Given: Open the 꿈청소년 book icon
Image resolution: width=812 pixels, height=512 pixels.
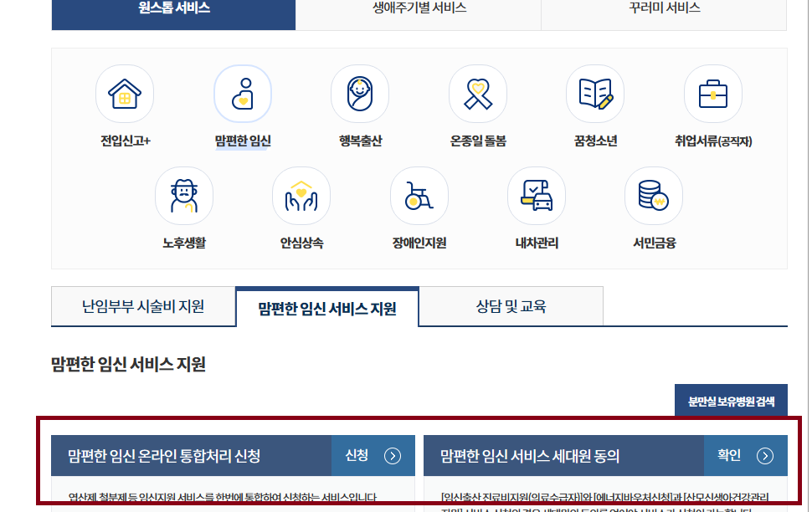Looking at the screenshot, I should (595, 94).
